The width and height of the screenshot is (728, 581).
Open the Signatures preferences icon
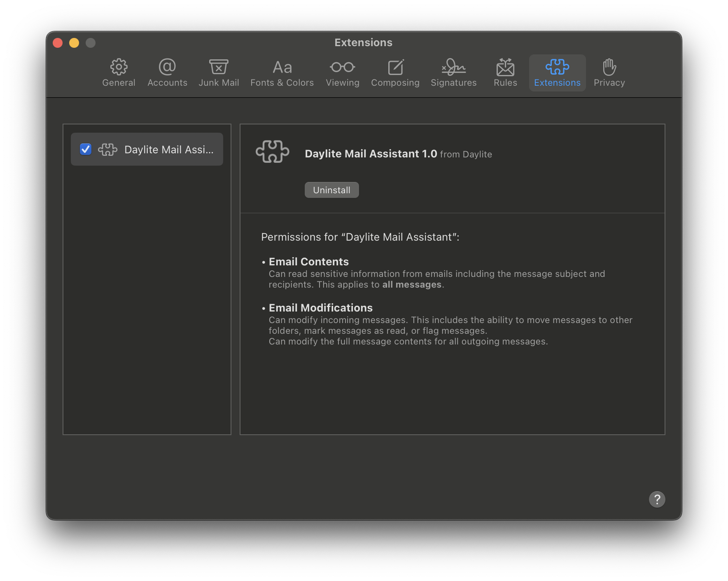tap(453, 67)
